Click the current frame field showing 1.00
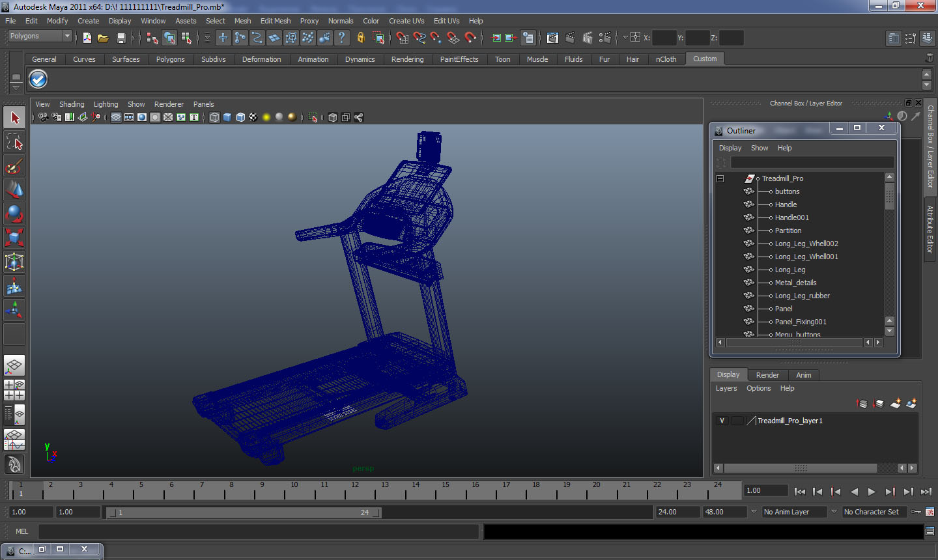 point(766,490)
